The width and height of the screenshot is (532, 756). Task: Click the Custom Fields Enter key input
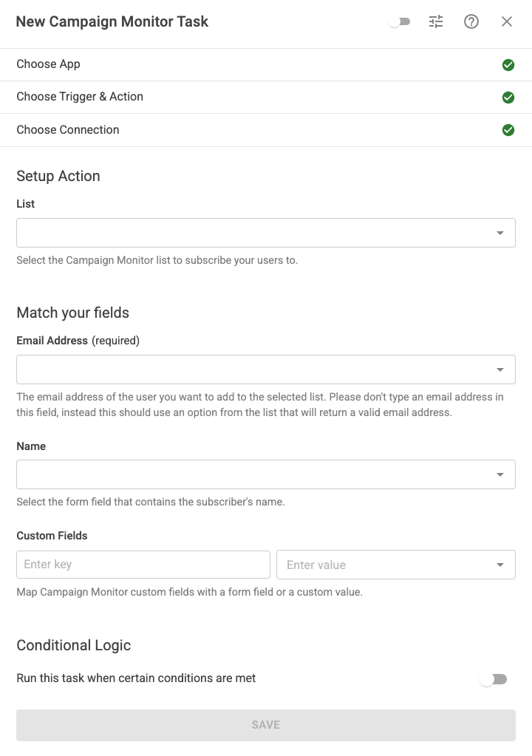coord(143,565)
